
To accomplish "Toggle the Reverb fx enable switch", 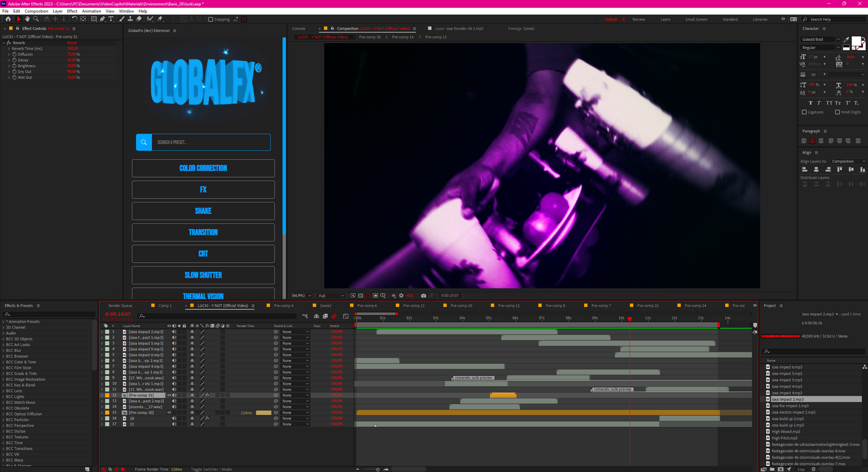I will [x=9, y=43].
